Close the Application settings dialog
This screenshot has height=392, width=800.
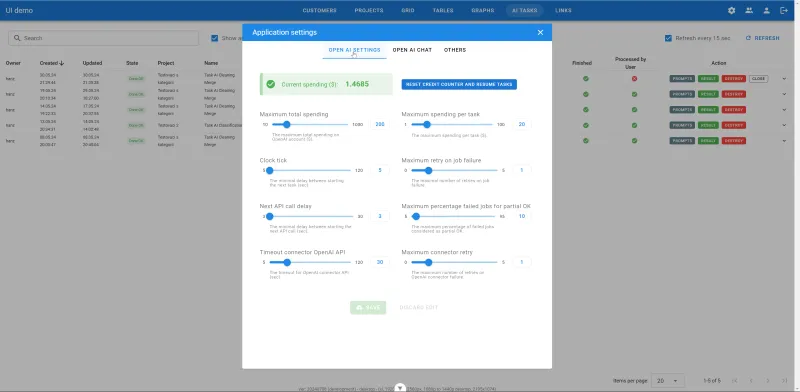tap(540, 32)
